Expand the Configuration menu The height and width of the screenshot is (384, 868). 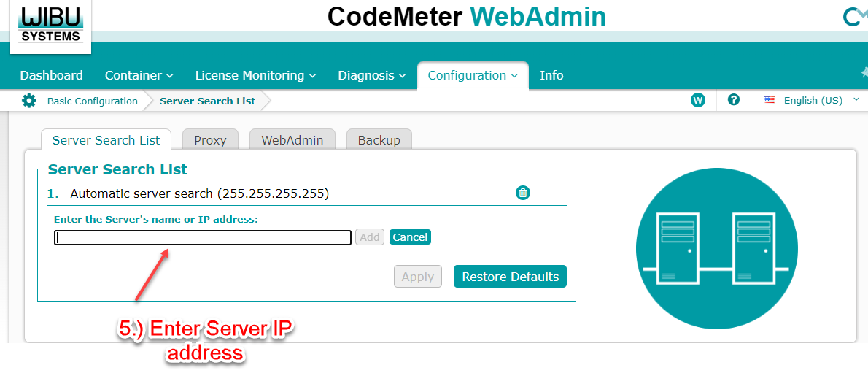[473, 75]
